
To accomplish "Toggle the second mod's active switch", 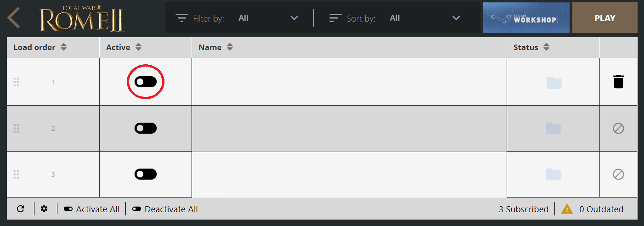I will 146,128.
